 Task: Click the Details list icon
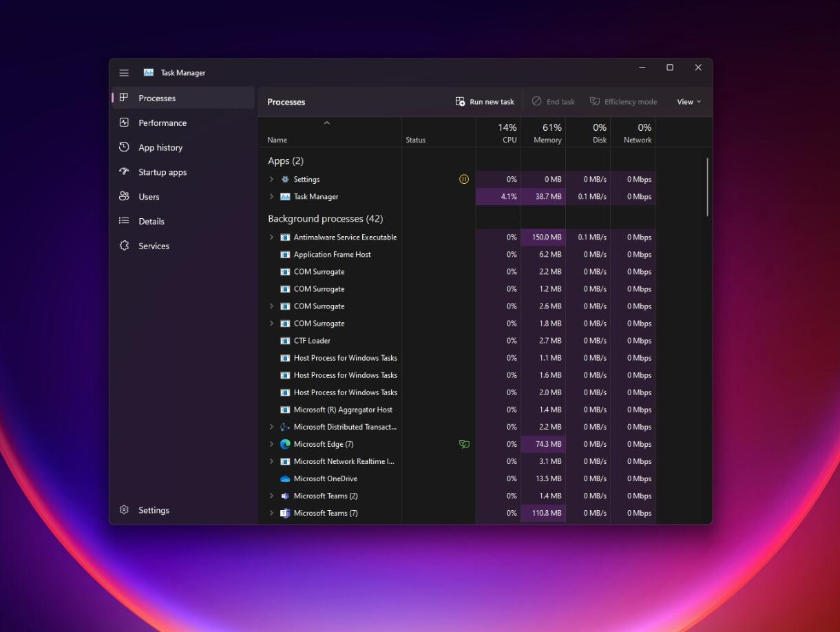click(x=124, y=221)
